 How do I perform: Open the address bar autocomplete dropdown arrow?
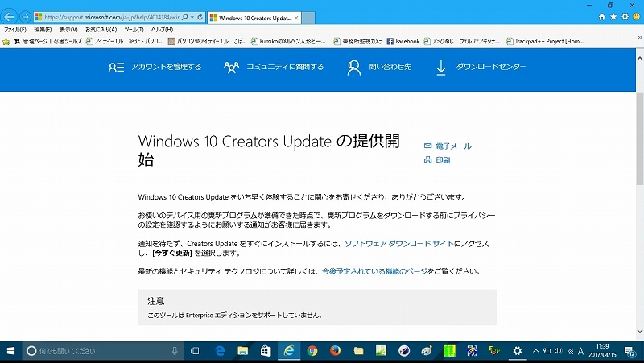click(192, 17)
